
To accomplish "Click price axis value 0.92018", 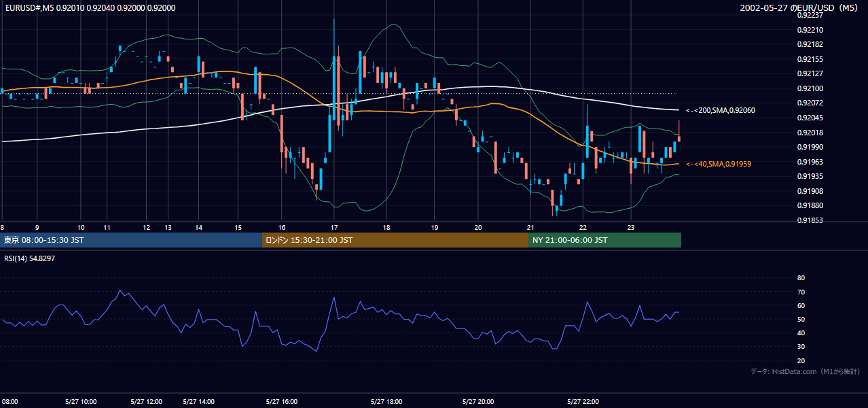I will [810, 133].
